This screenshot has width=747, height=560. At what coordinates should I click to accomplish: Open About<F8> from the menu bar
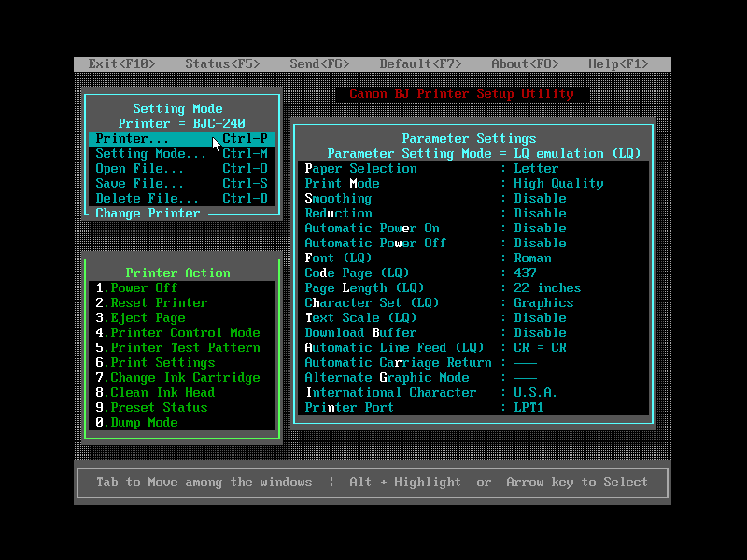525,63
